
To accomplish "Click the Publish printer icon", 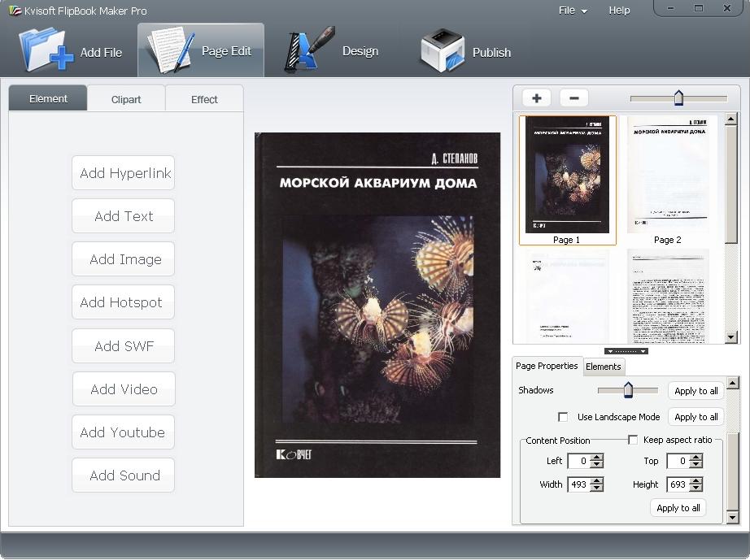I will pyautogui.click(x=443, y=50).
